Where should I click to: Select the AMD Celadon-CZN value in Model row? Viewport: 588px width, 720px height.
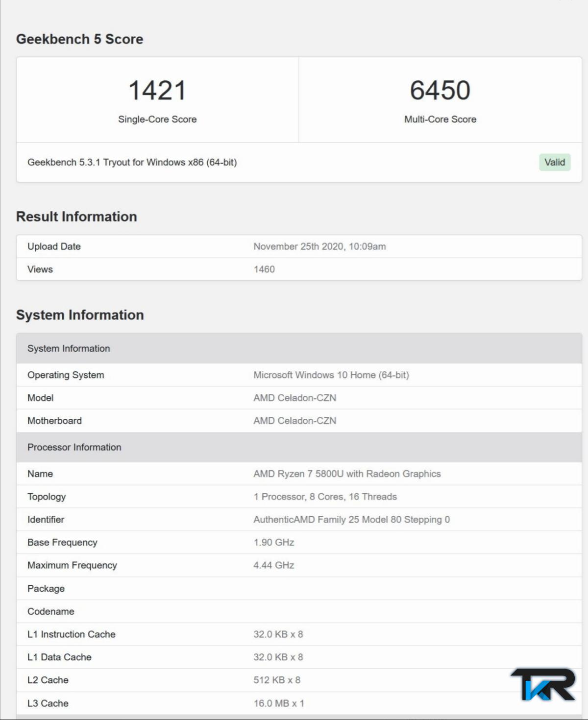click(295, 398)
